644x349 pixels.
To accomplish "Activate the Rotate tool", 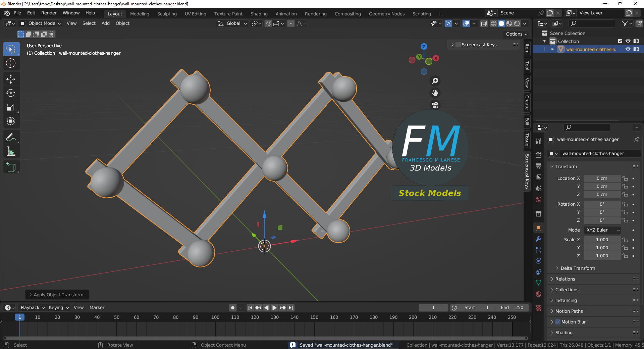I will [11, 93].
